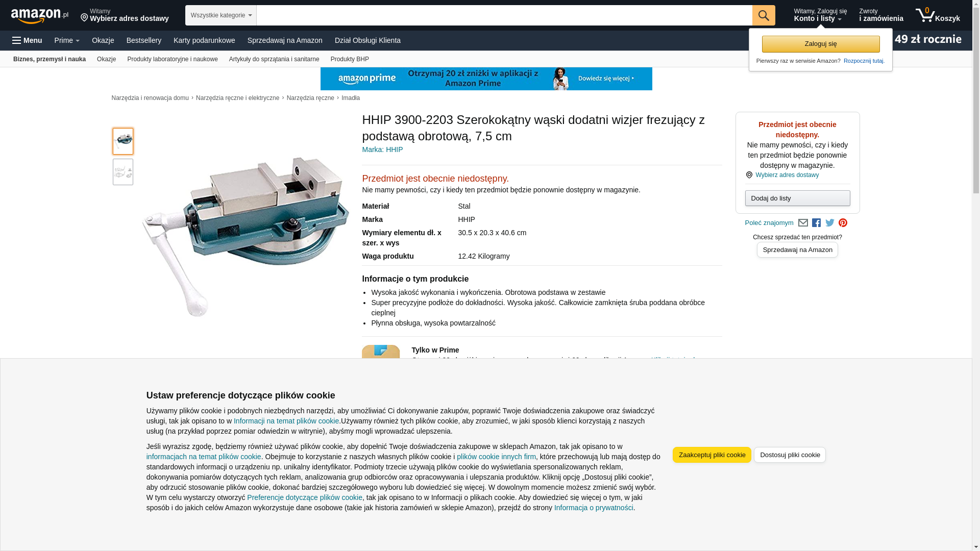This screenshot has width=980, height=551.
Task: Share product on Pinterest icon
Action: 843,223
